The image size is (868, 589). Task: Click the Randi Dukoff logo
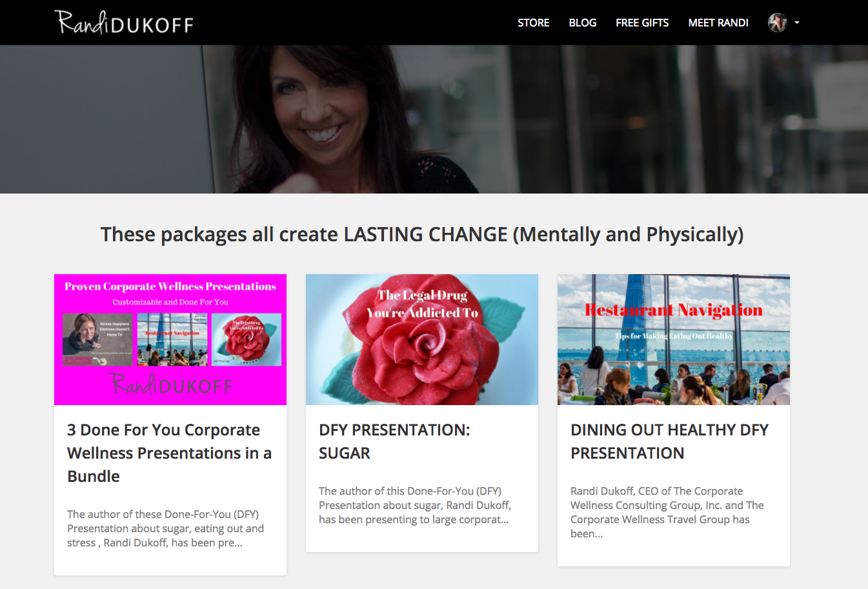(x=124, y=23)
